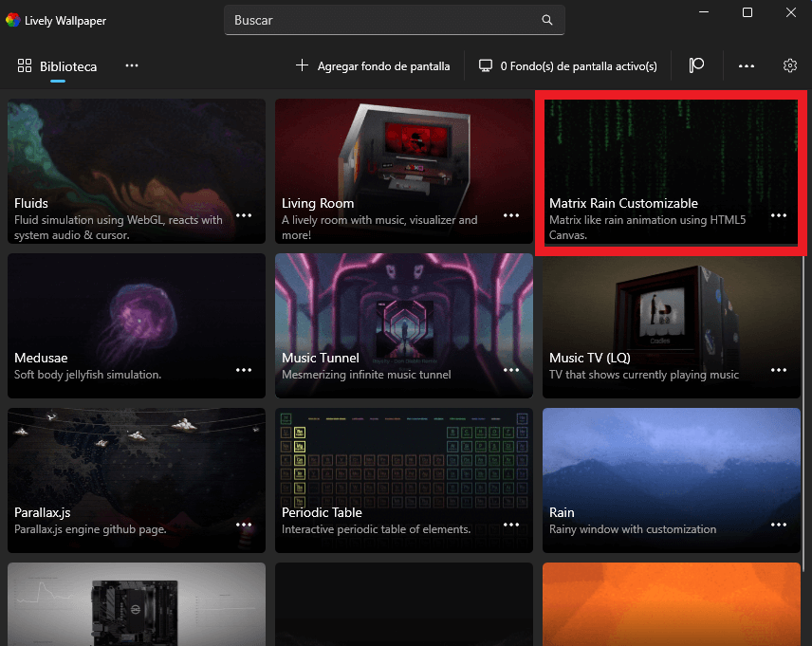Open the active wallpapers monitor panel
812x646 pixels.
[x=567, y=66]
